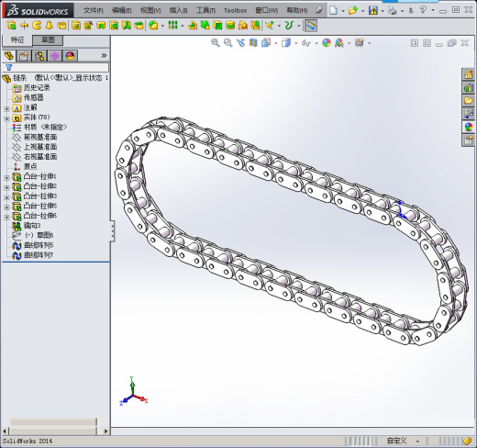Select 曲线阵列7 in feature tree
The height and width of the screenshot is (448, 477).
[39, 255]
